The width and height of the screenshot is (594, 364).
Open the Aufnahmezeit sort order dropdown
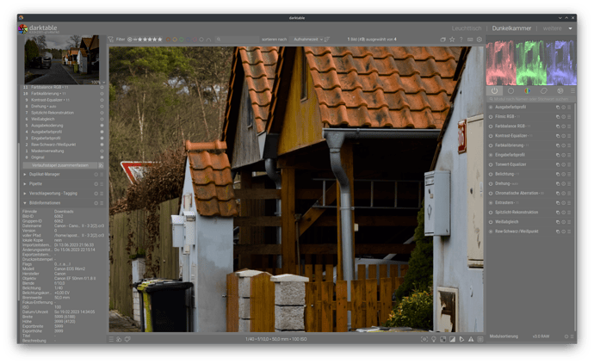click(308, 39)
